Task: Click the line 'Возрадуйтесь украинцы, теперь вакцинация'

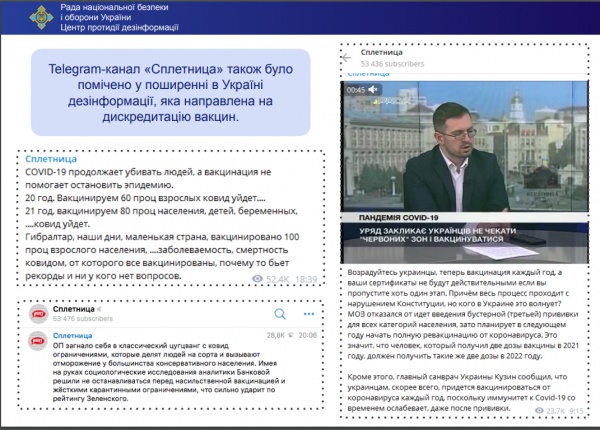Action: coord(455,272)
